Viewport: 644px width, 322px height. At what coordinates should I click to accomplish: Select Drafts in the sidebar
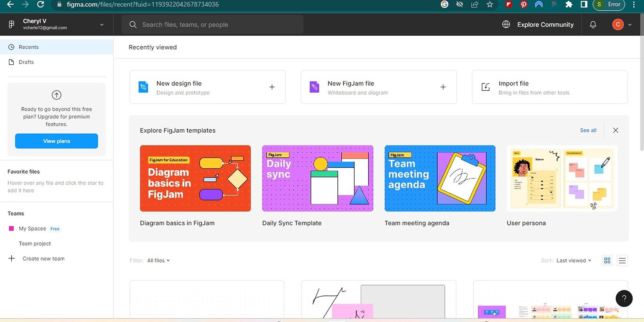pos(56,62)
